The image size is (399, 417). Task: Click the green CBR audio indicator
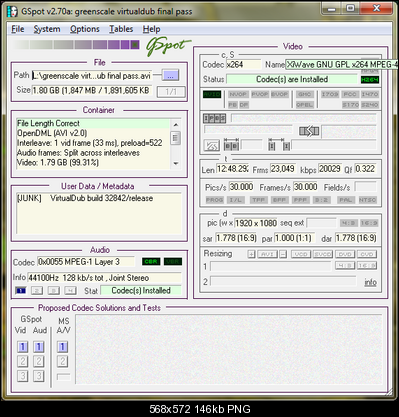pos(151,262)
